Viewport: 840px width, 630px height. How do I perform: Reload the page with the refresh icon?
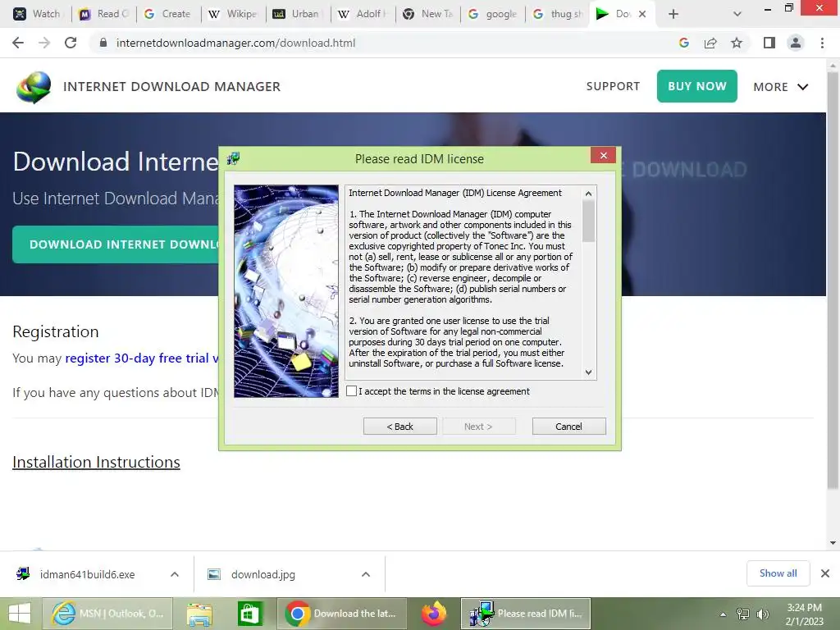pos(71,43)
